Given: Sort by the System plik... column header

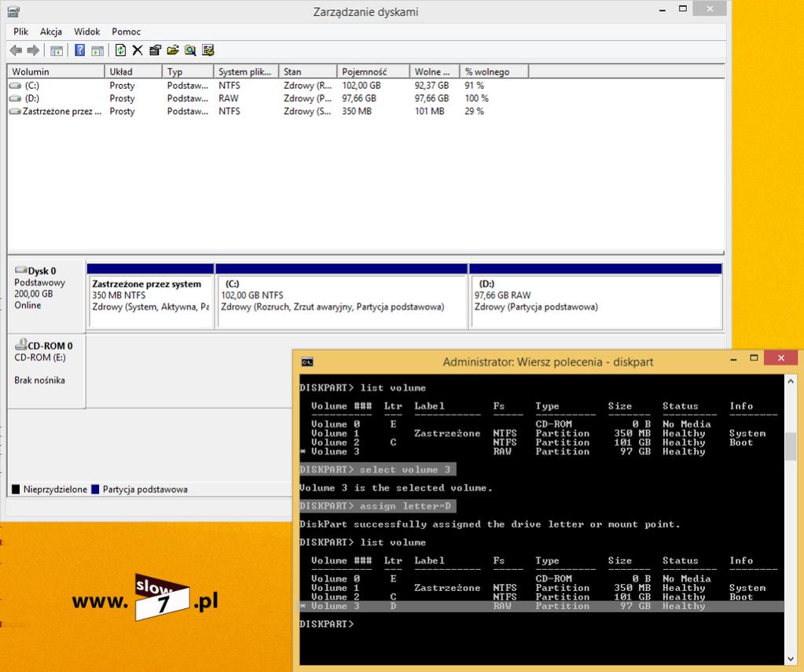Looking at the screenshot, I should coord(246,72).
